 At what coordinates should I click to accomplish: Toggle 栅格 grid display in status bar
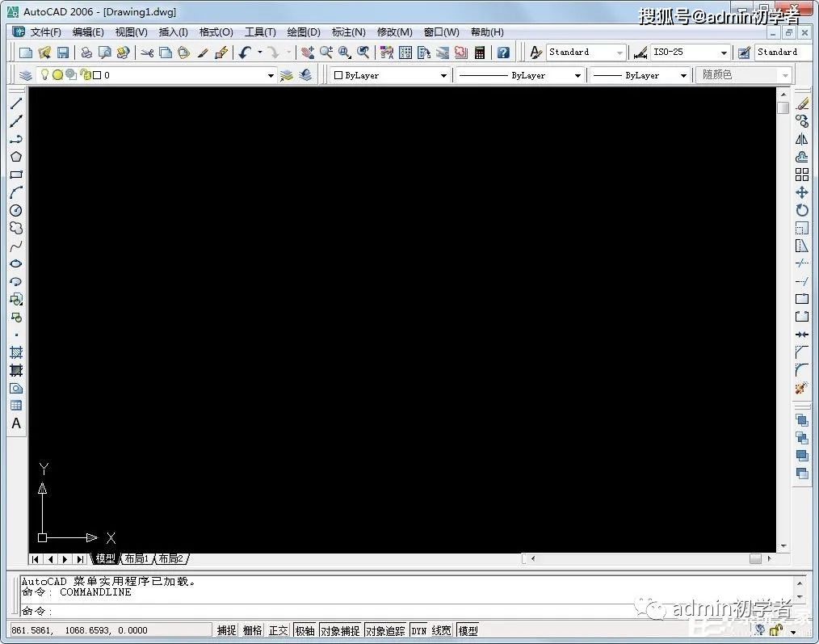pos(252,630)
